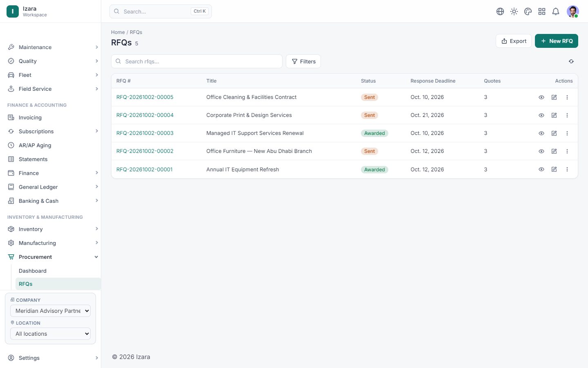Open AR/AP Aging in the sidebar
Image resolution: width=588 pixels, height=368 pixels.
[x=53, y=145]
